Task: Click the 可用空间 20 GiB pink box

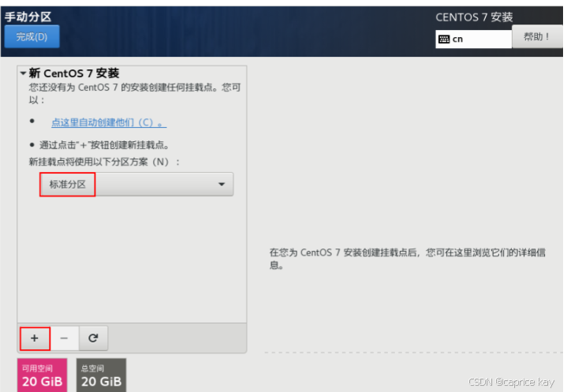Action: pos(43,375)
